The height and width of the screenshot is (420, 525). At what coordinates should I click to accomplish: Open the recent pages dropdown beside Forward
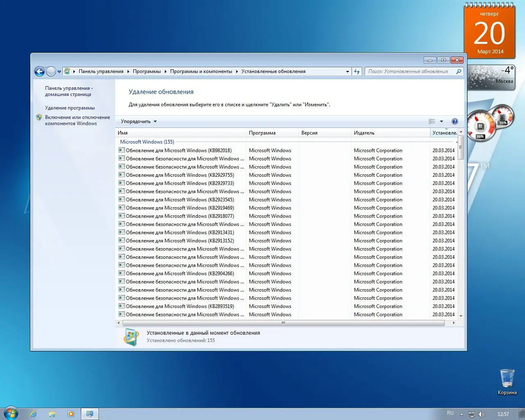[59, 72]
